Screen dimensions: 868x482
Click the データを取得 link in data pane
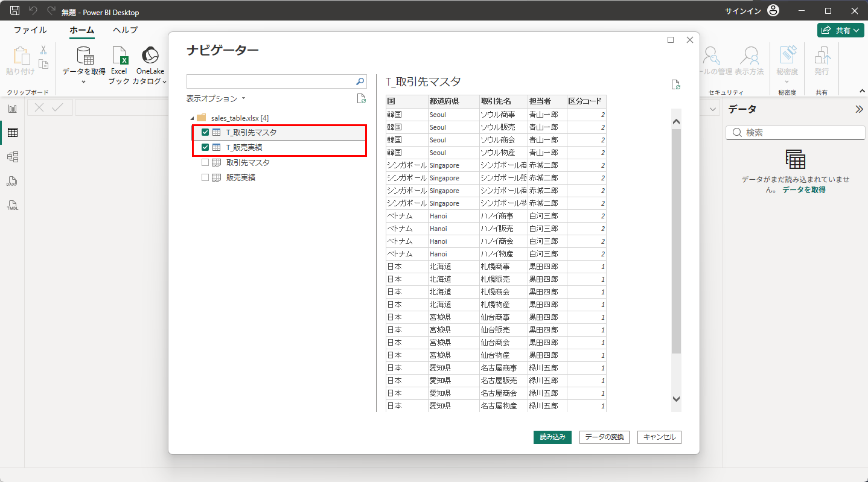point(804,189)
